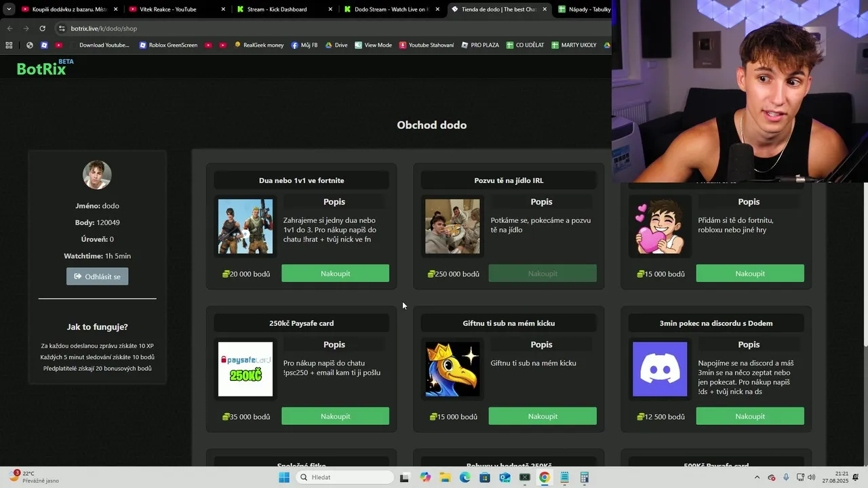Open Copilot from the taskbar
The image size is (868, 488).
425,477
